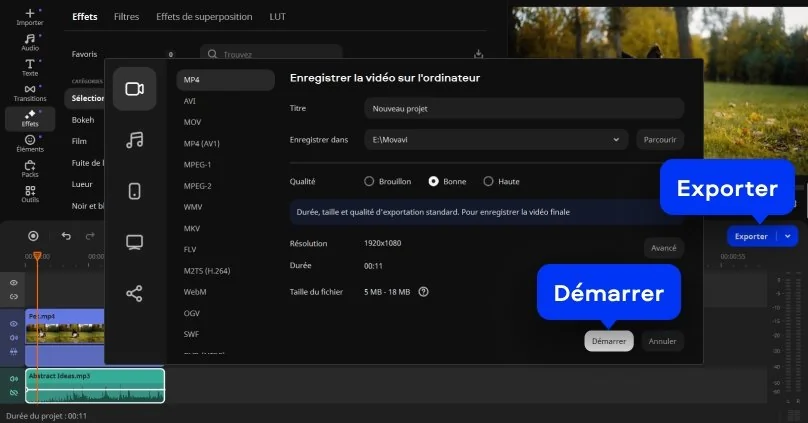Image resolution: width=808 pixels, height=423 pixels.
Task: Open the Texte tool in sidebar
Action: (30, 67)
